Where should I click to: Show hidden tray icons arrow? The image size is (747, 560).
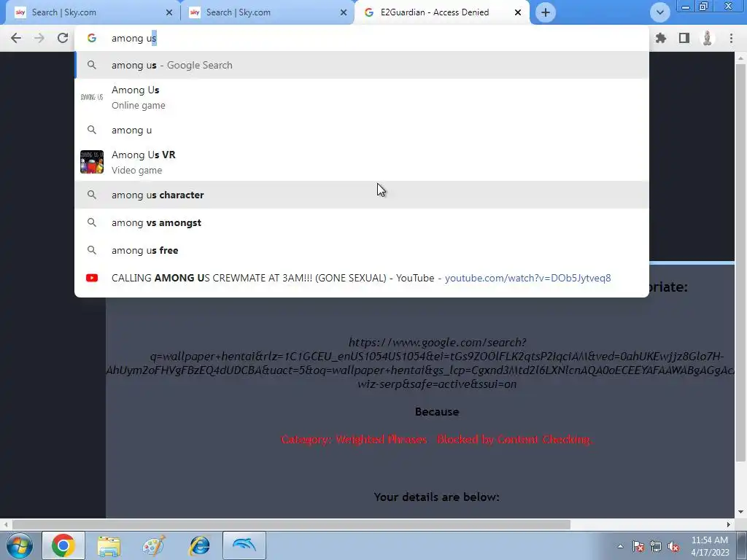[620, 546]
